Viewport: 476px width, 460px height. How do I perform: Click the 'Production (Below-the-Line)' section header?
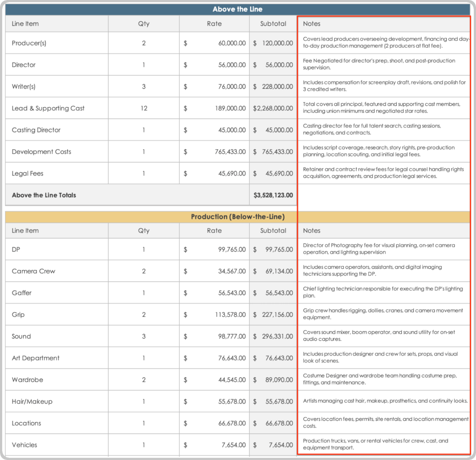click(238, 217)
